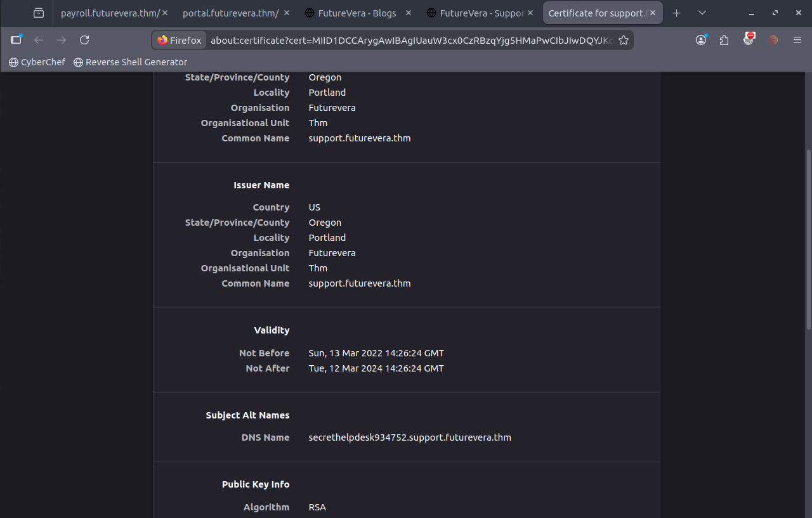Click the uBlock shield extension icon
Image resolution: width=812 pixels, height=518 pixels.
[749, 39]
